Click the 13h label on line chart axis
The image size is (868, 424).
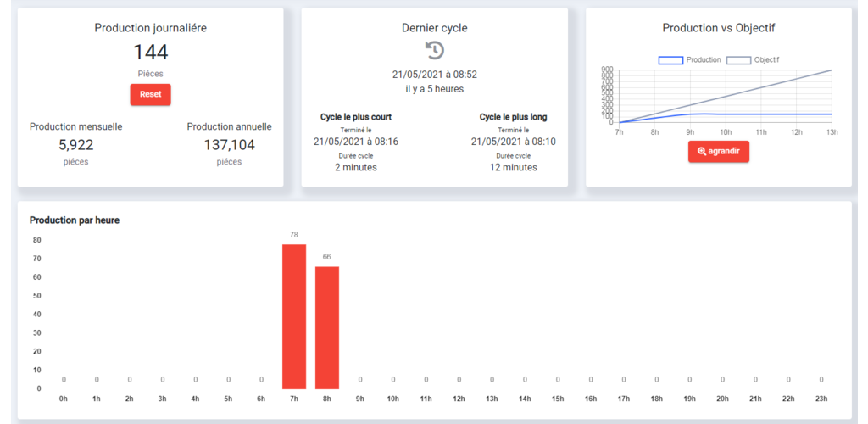[x=832, y=132]
